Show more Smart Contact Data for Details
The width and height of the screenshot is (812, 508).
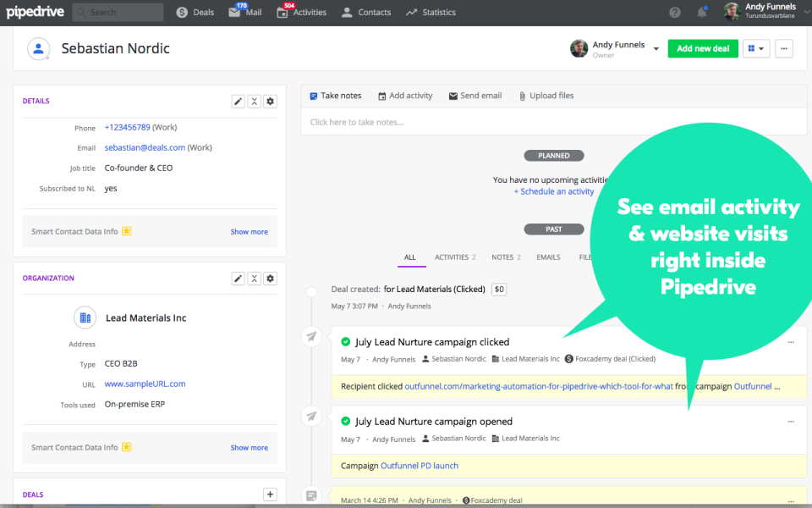pos(249,231)
